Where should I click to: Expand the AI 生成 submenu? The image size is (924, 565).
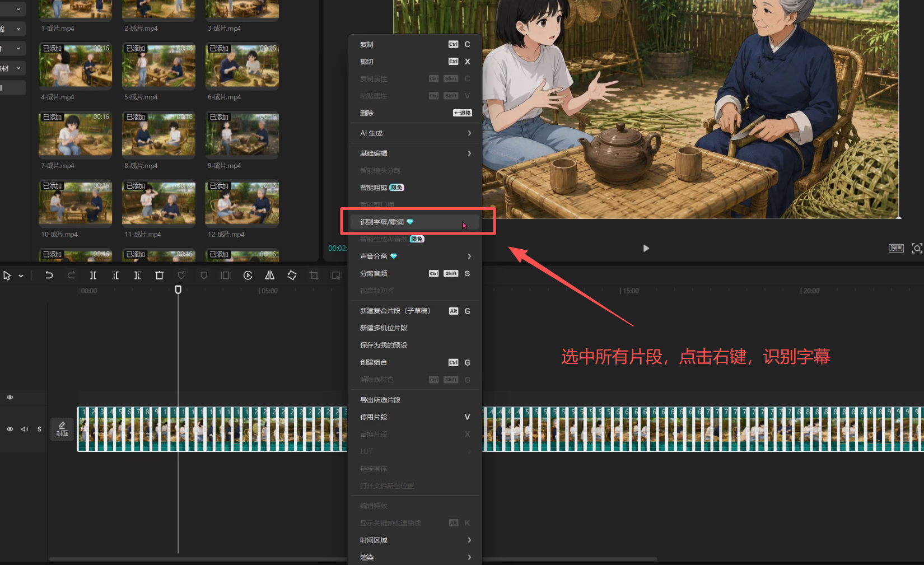[415, 133]
